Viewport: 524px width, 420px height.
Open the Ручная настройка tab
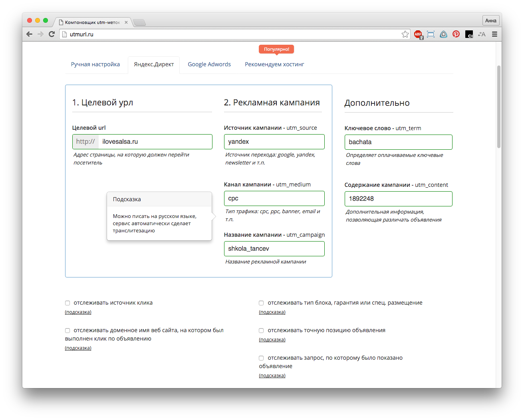pyautogui.click(x=95, y=64)
